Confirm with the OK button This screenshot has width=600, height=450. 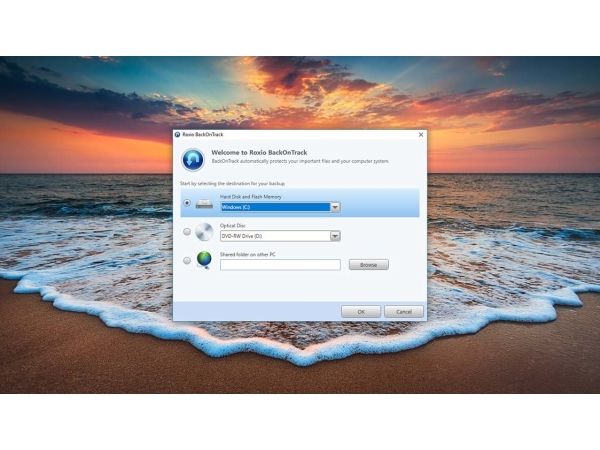tap(360, 311)
